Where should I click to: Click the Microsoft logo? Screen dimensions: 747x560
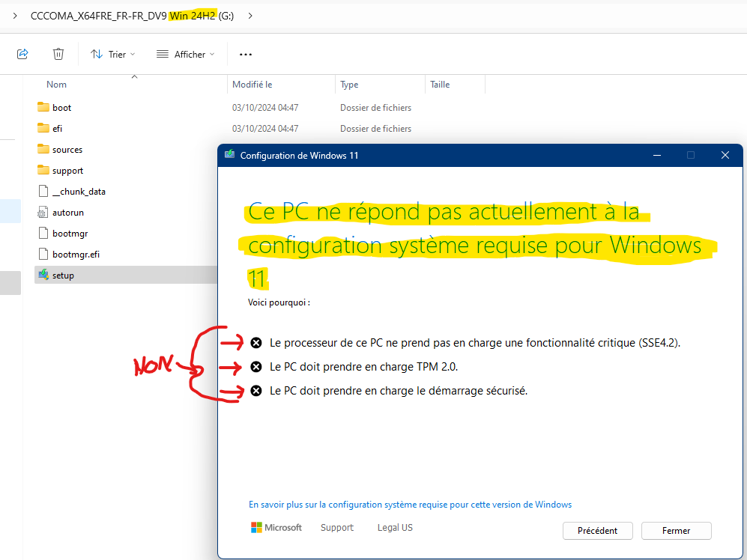(276, 527)
